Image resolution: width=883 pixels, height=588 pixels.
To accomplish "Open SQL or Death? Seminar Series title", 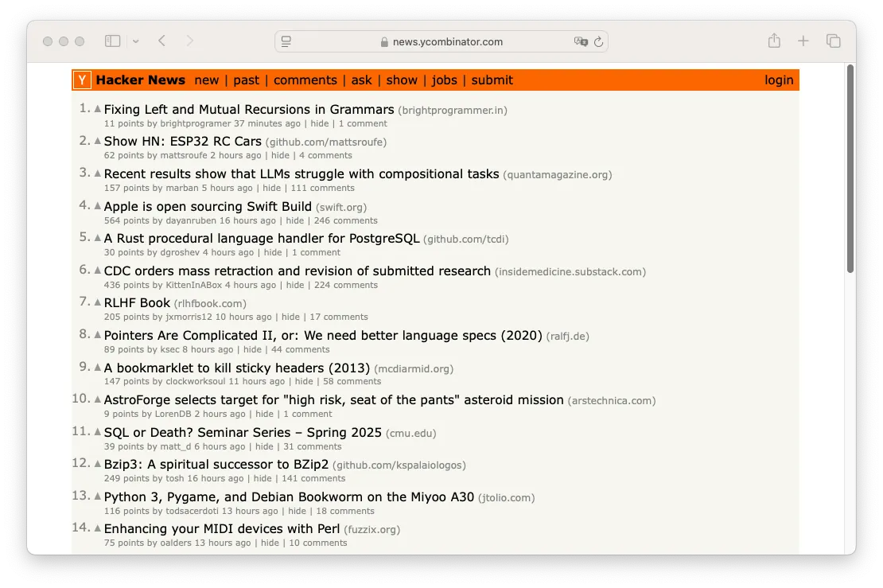I will (x=243, y=433).
